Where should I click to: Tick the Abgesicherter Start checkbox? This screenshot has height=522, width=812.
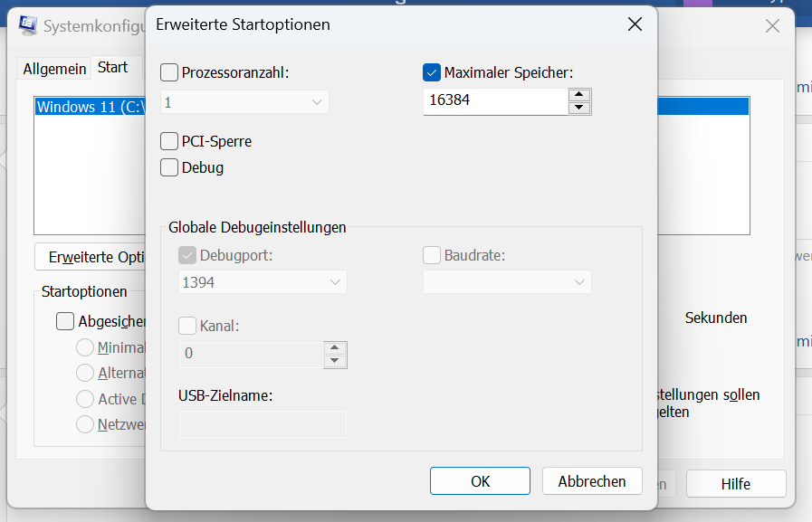click(x=65, y=321)
